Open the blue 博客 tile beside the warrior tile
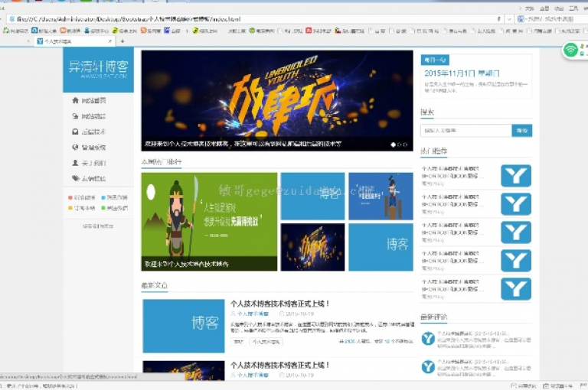 [312, 197]
